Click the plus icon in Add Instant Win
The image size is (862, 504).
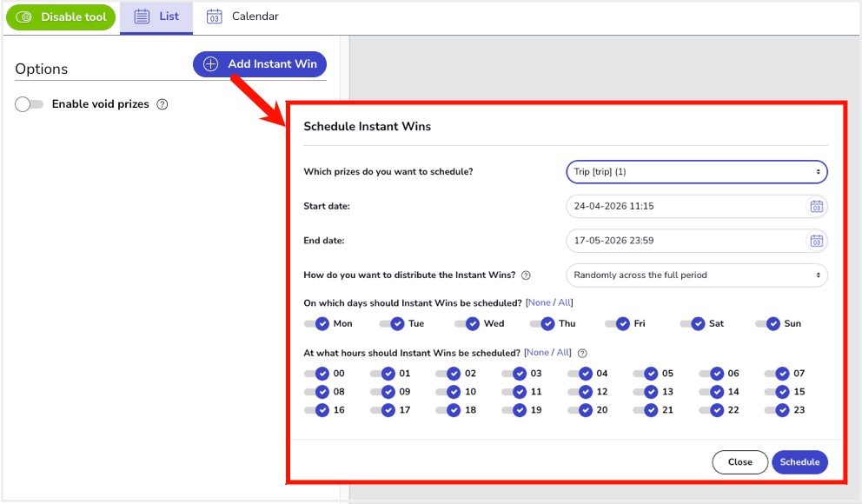point(210,64)
